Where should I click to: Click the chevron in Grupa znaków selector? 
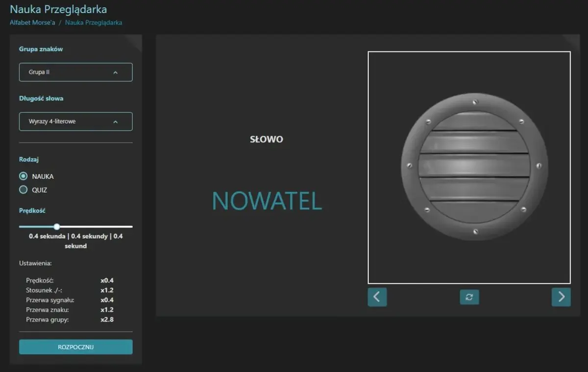pyautogui.click(x=116, y=73)
